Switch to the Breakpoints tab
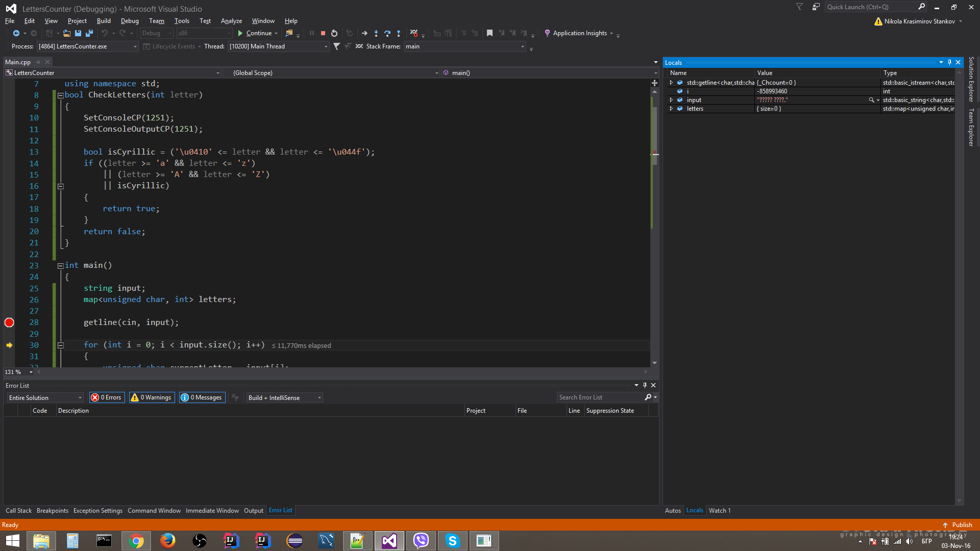The width and height of the screenshot is (980, 551). 53,511
